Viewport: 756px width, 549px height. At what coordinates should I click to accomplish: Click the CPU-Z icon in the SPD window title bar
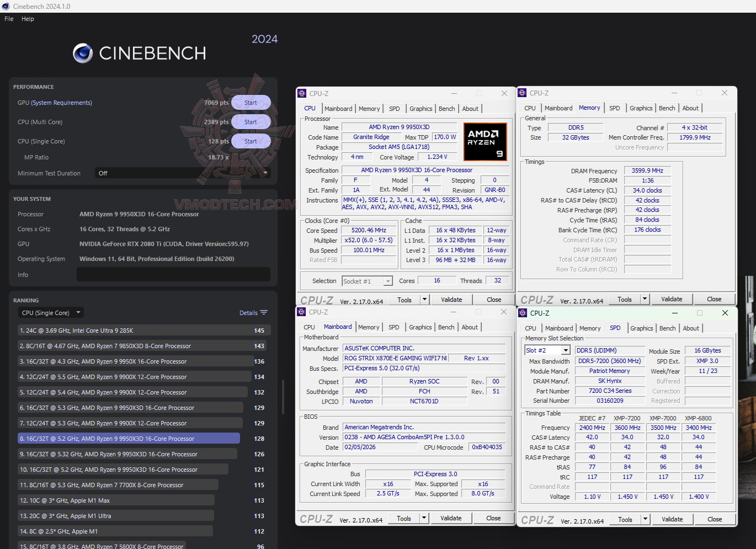click(x=523, y=313)
